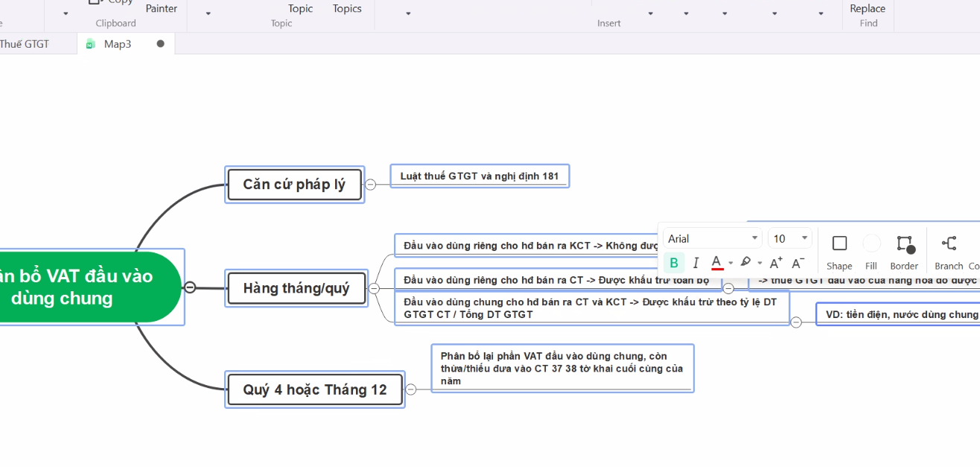Select the highlighter pen icon
Viewport: 980px width, 467px height.
pyautogui.click(x=745, y=262)
